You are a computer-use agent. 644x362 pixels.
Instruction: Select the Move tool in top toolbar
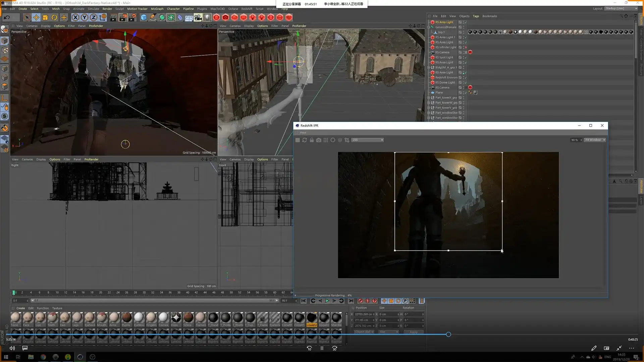[x=36, y=17]
